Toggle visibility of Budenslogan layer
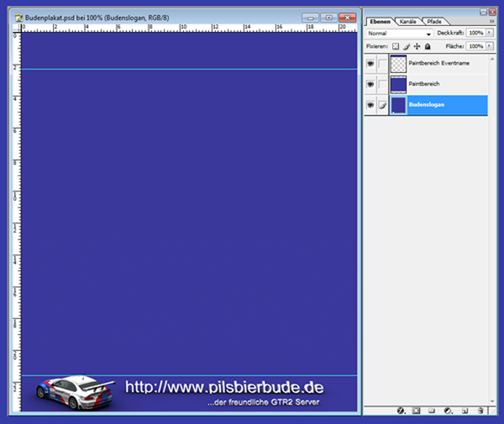The width and height of the screenshot is (504, 424). click(x=370, y=105)
